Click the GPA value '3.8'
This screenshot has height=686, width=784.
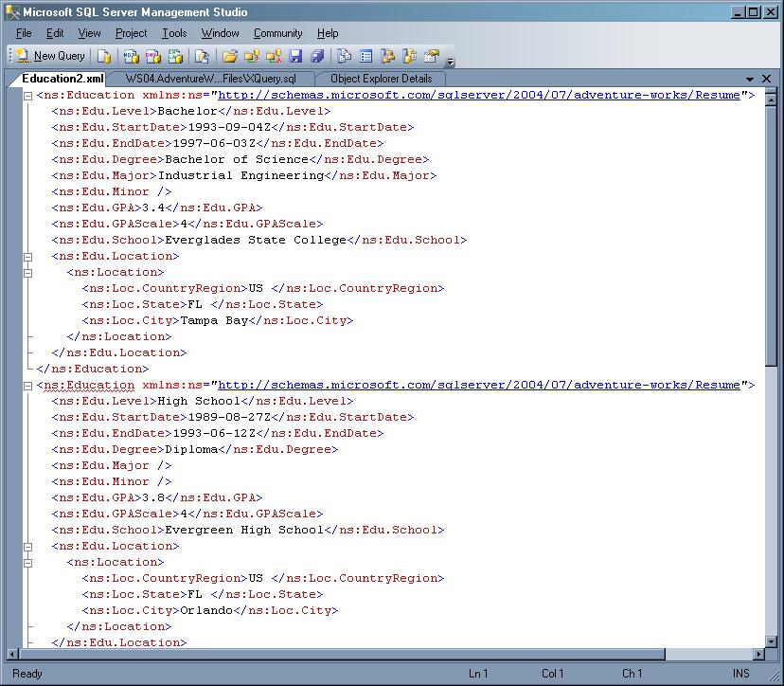pyautogui.click(x=153, y=497)
